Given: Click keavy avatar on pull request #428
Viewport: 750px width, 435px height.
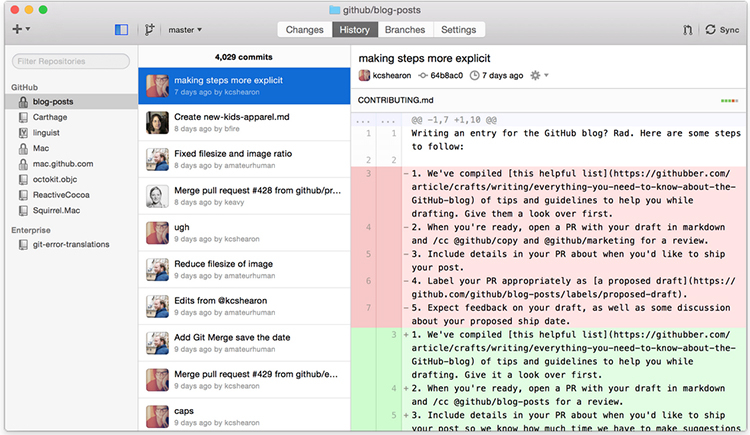Looking at the screenshot, I should tap(157, 196).
